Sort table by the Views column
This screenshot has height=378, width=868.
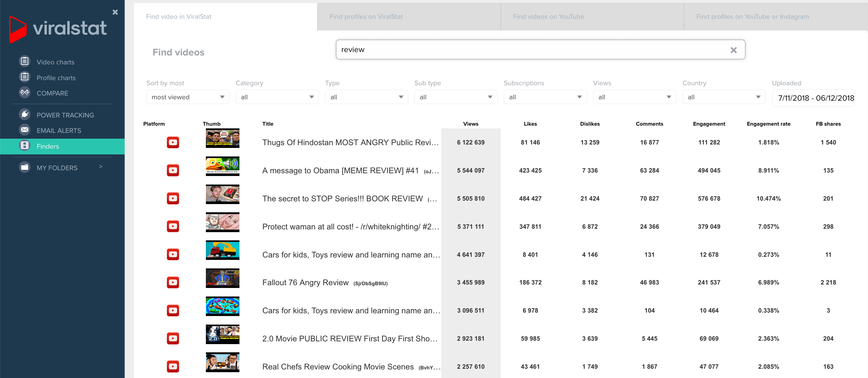click(x=471, y=124)
